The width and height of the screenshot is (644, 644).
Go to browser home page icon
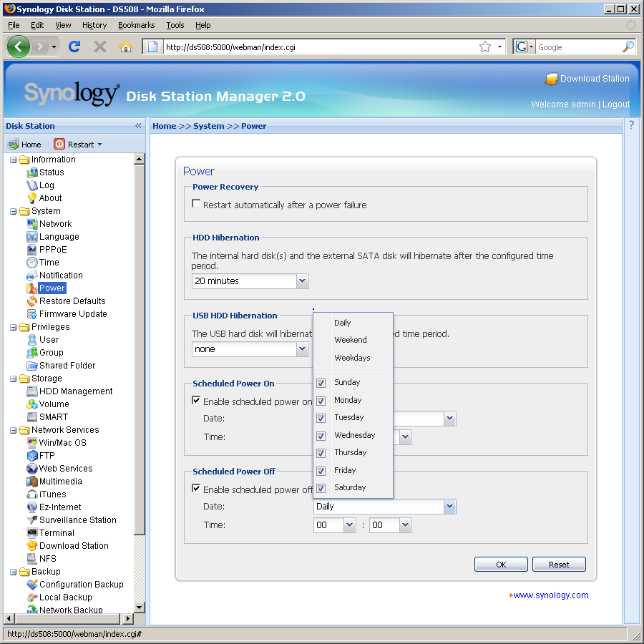(x=126, y=47)
